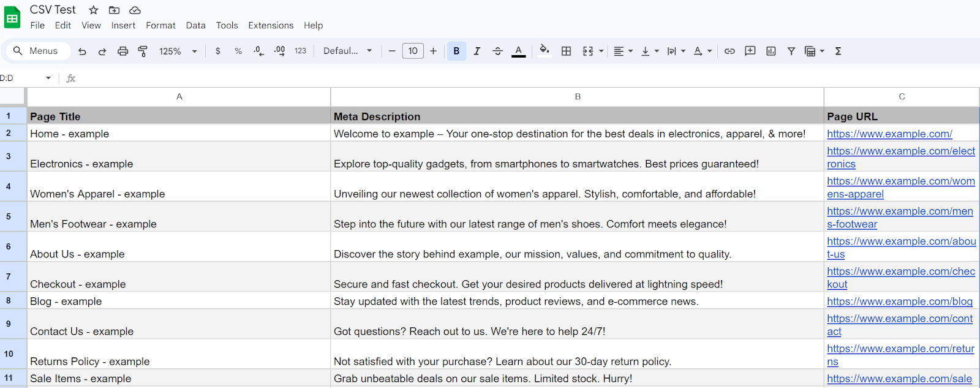Open the Default font dropdown
Image resolution: width=980 pixels, height=388 pixels.
point(348,51)
